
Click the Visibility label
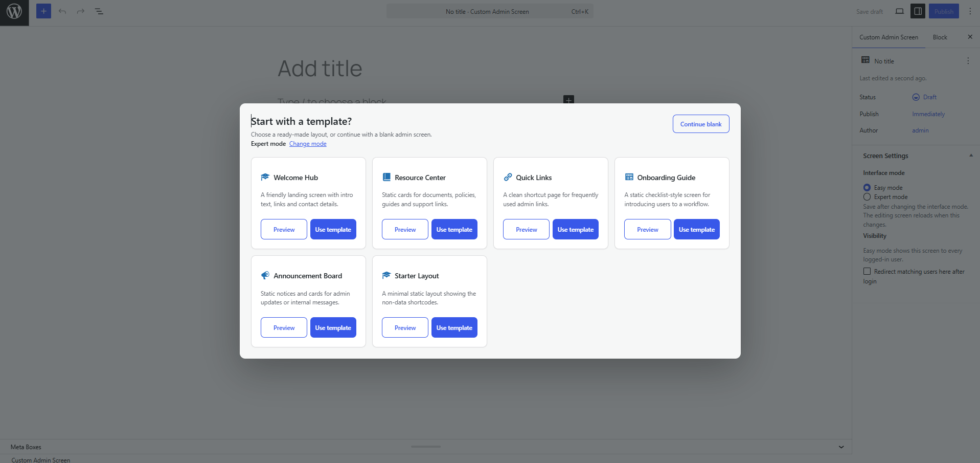875,236
